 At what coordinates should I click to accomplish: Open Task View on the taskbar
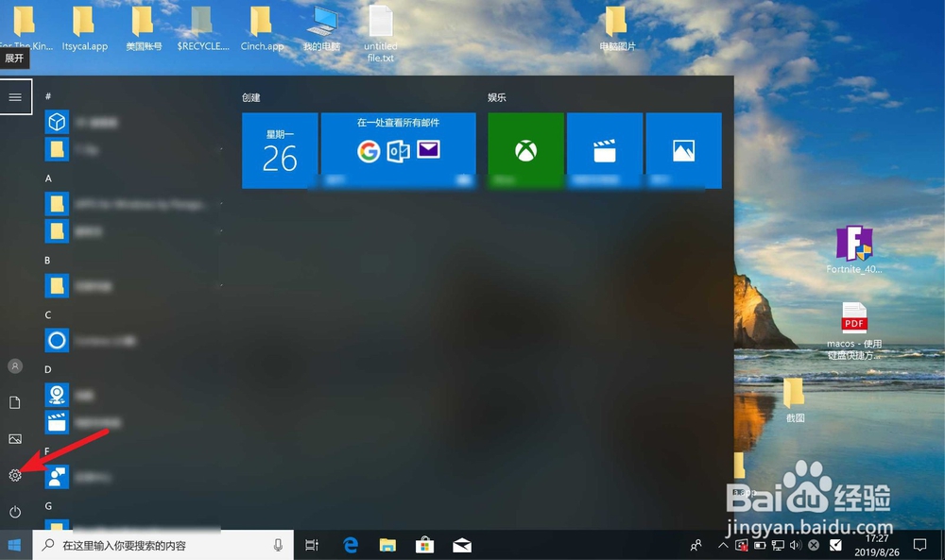pyautogui.click(x=312, y=545)
